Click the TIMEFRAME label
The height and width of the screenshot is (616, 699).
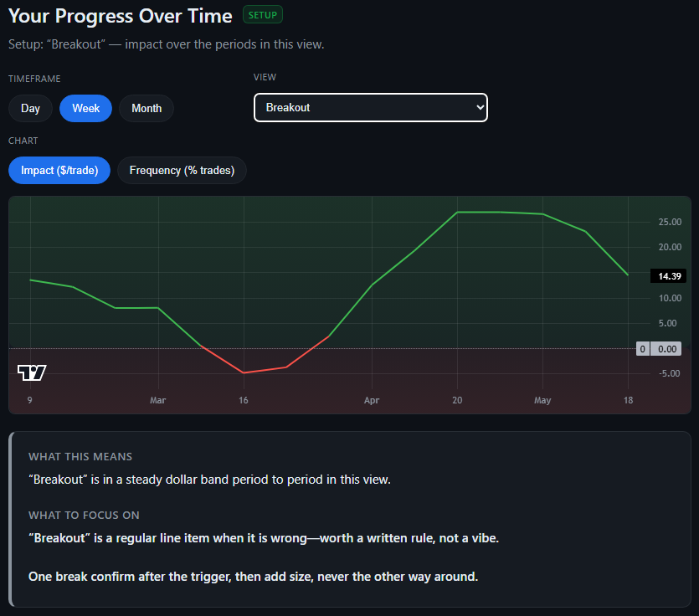[x=34, y=79]
